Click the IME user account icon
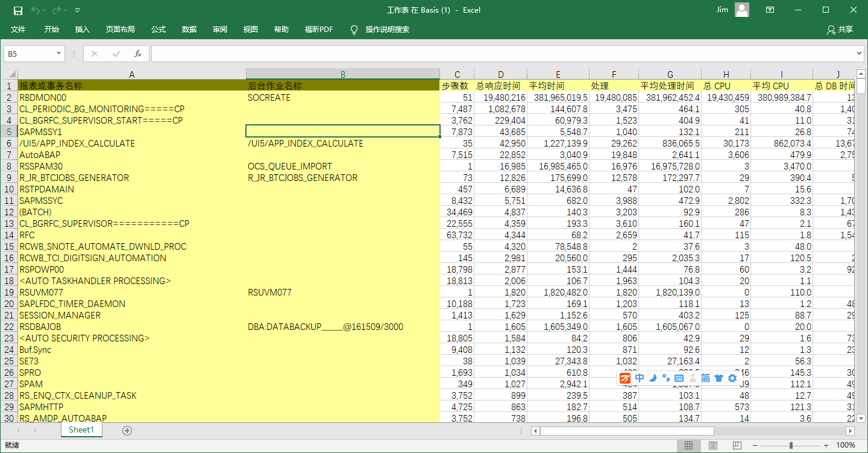This screenshot has width=868, height=453. pos(692,378)
